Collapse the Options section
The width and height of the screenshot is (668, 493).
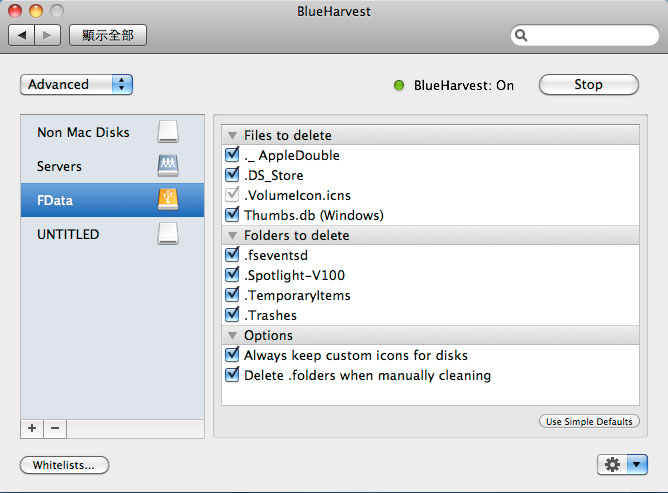232,335
